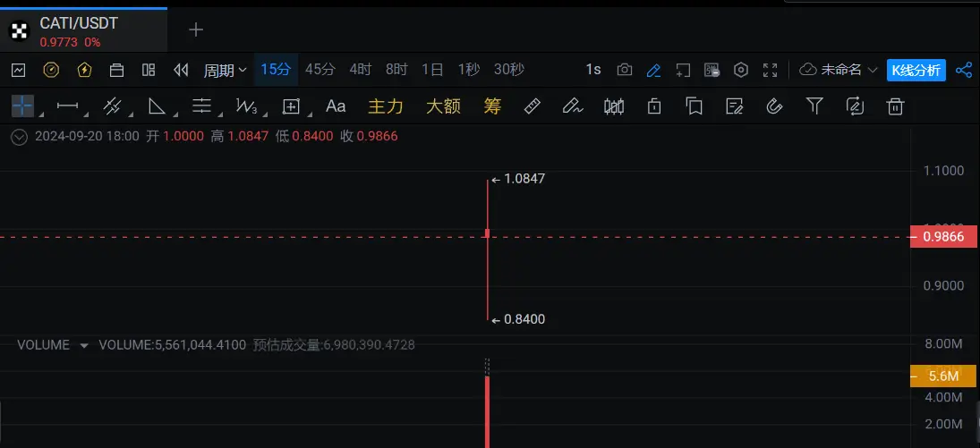Select the filter funnel icon
This screenshot has height=448, width=980.
pos(814,106)
